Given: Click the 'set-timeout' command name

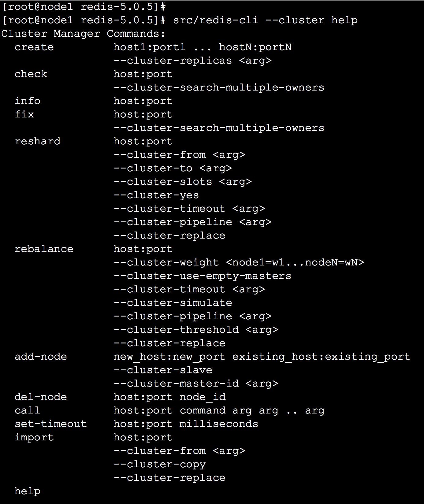Looking at the screenshot, I should [51, 424].
